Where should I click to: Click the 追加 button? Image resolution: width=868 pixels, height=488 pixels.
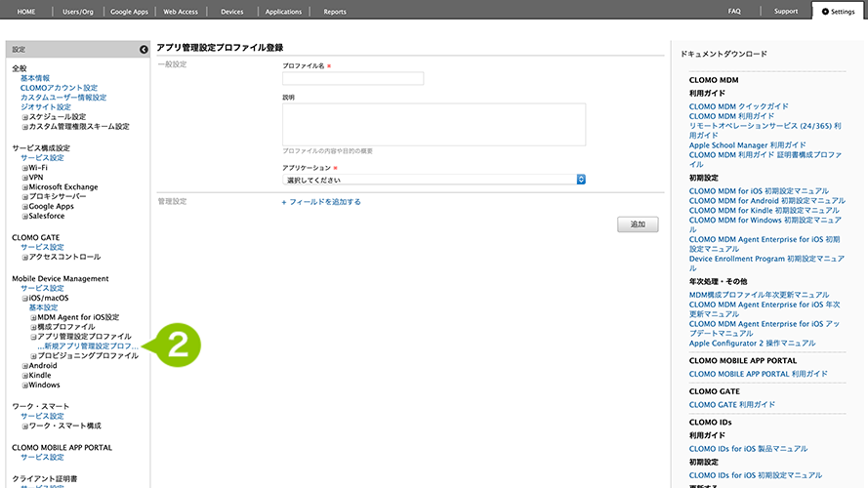coord(638,224)
